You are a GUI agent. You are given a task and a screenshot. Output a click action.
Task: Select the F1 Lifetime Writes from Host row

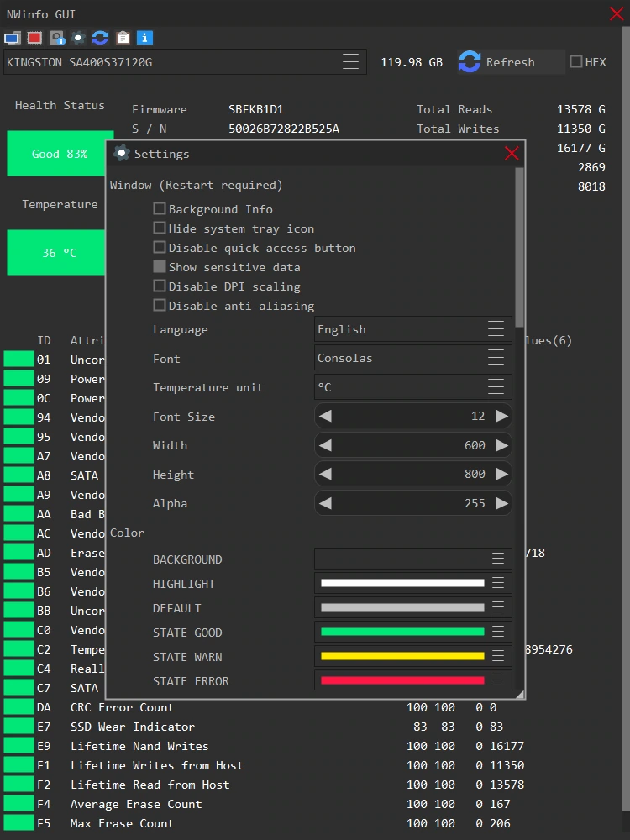[311, 765]
